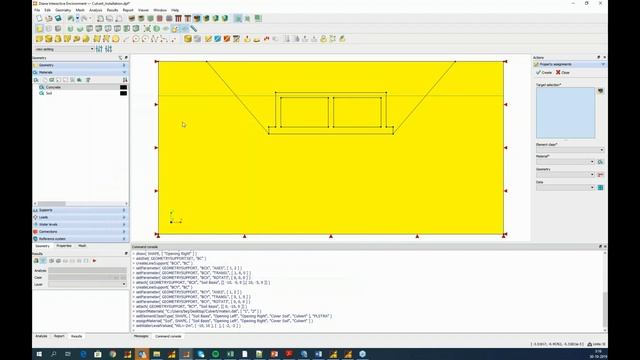Click the Save project icon
This screenshot has height=360, width=640.
pyautogui.click(x=58, y=18)
